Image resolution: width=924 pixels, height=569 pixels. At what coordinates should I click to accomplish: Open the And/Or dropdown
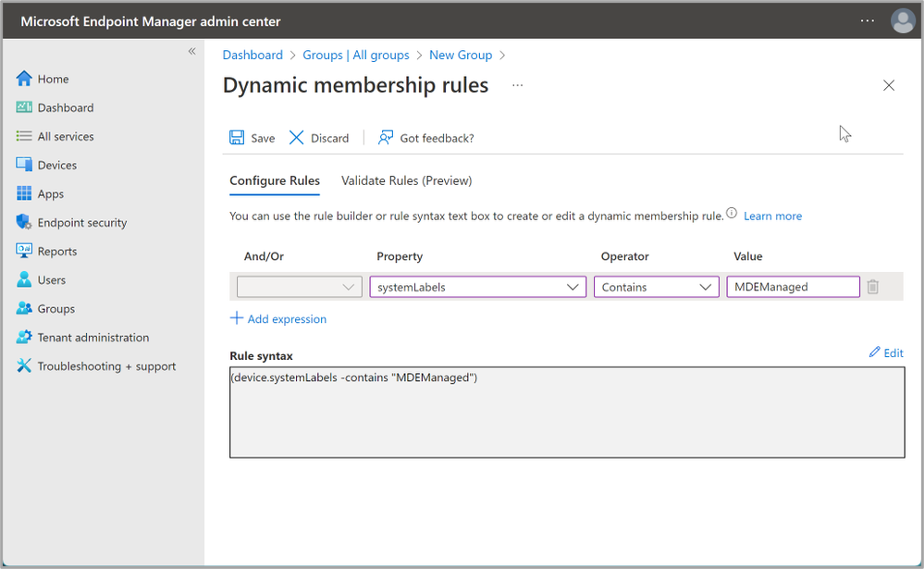(x=300, y=287)
